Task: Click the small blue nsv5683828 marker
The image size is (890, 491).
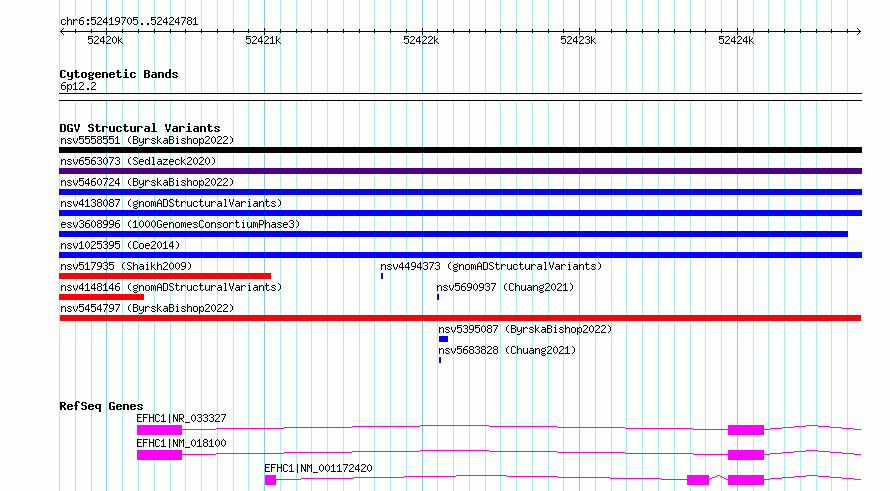Action: (440, 360)
